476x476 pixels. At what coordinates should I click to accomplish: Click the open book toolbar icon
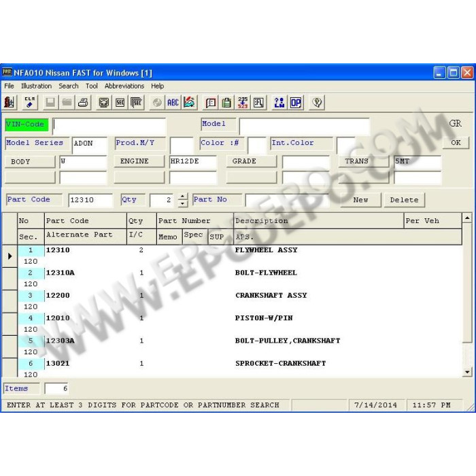point(210,103)
